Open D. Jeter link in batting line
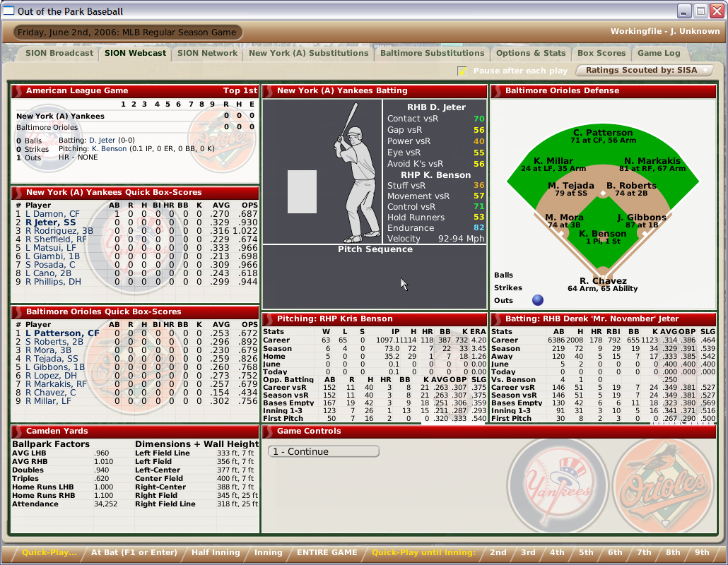Viewport: 728px width, 565px height. click(x=102, y=140)
